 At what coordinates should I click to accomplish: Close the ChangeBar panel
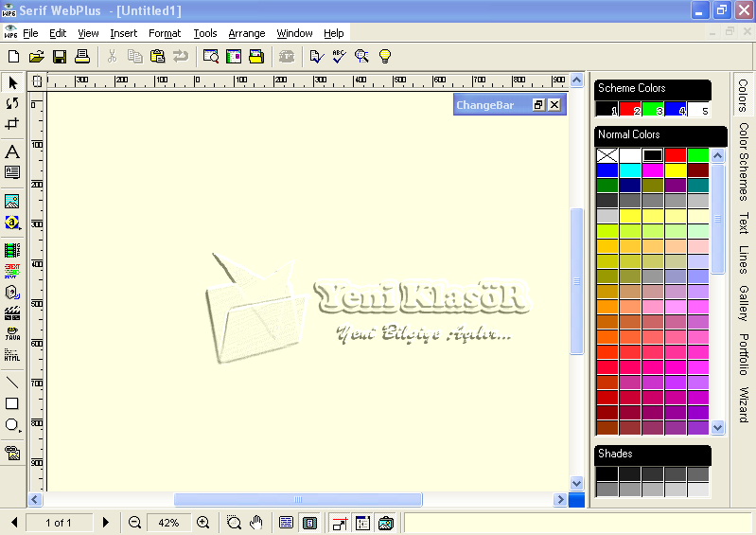[x=554, y=105]
